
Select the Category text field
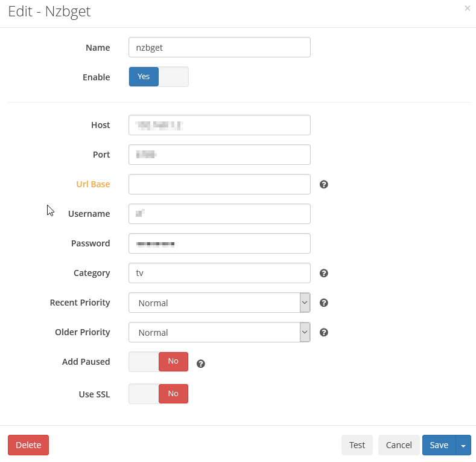(x=220, y=273)
